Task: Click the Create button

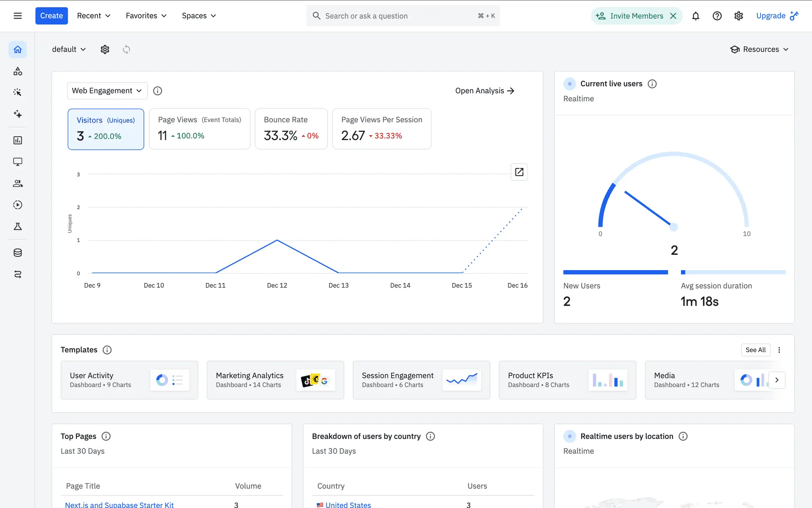Action: click(52, 16)
